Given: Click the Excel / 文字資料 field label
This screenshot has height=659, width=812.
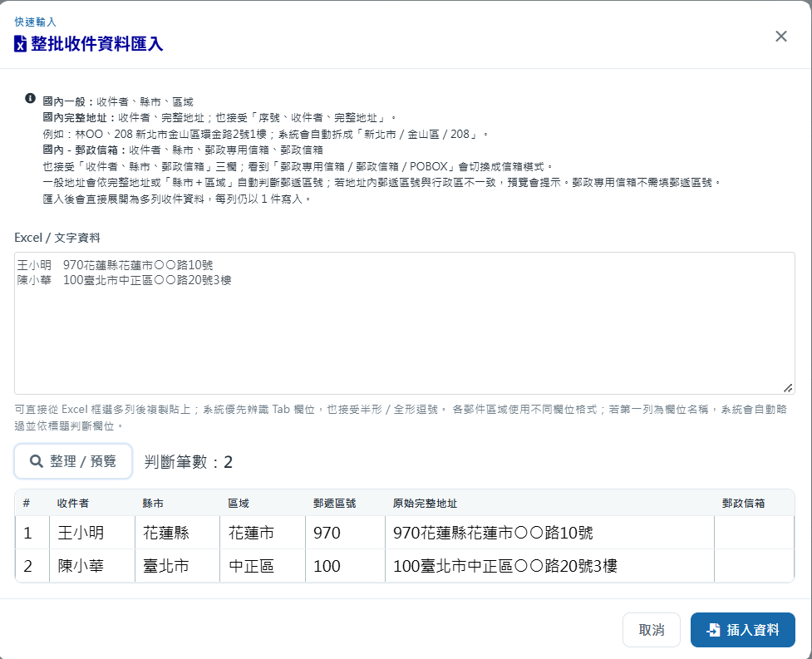Looking at the screenshot, I should click(x=57, y=238).
